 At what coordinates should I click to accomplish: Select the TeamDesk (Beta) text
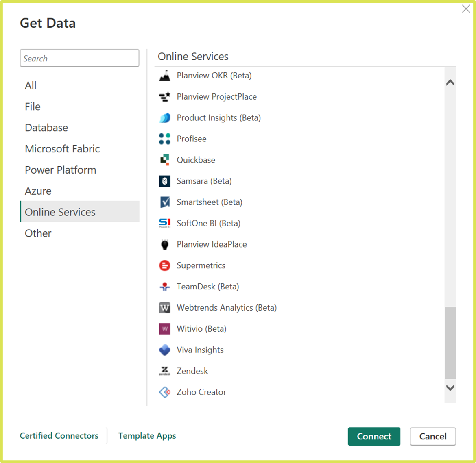pos(208,287)
